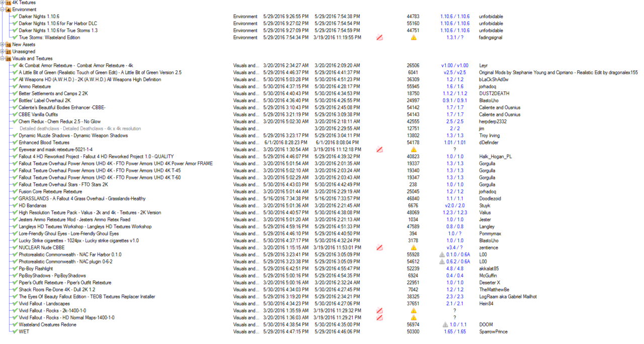Click the Environment category folder icon
The width and height of the screenshot is (644, 344).
8,10
